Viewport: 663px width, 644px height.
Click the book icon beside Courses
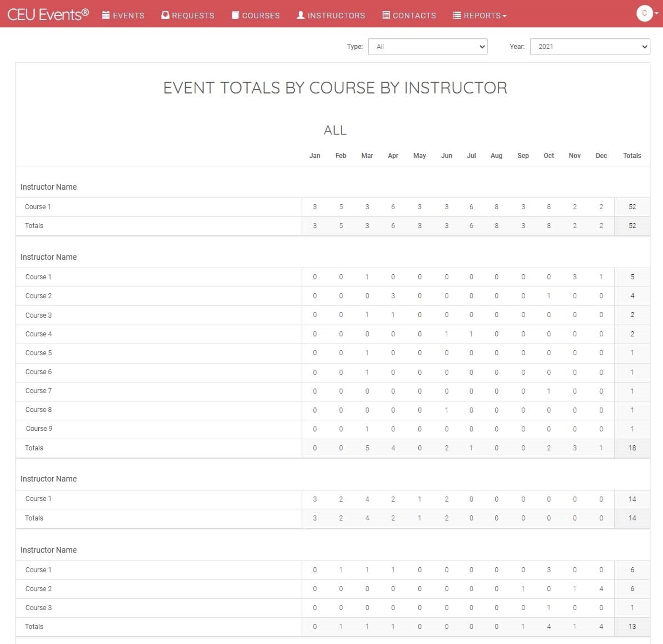click(x=236, y=15)
